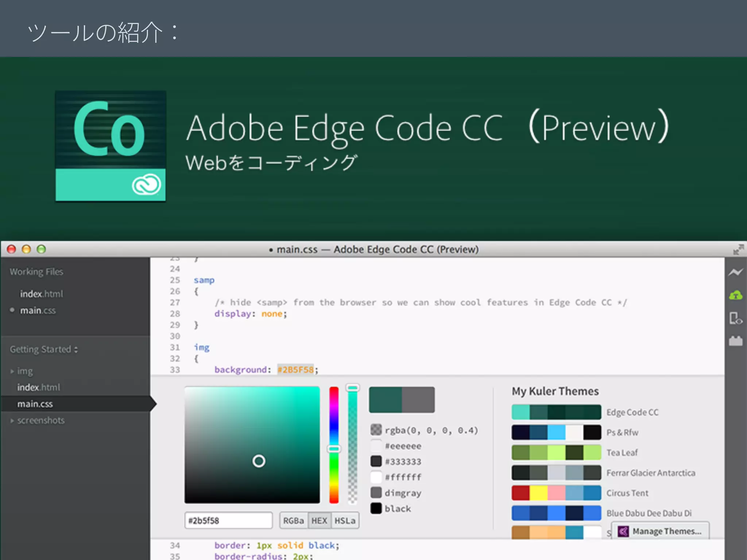Click the My Kuler Themes heading
Screen dimensions: 747x560
click(x=555, y=391)
